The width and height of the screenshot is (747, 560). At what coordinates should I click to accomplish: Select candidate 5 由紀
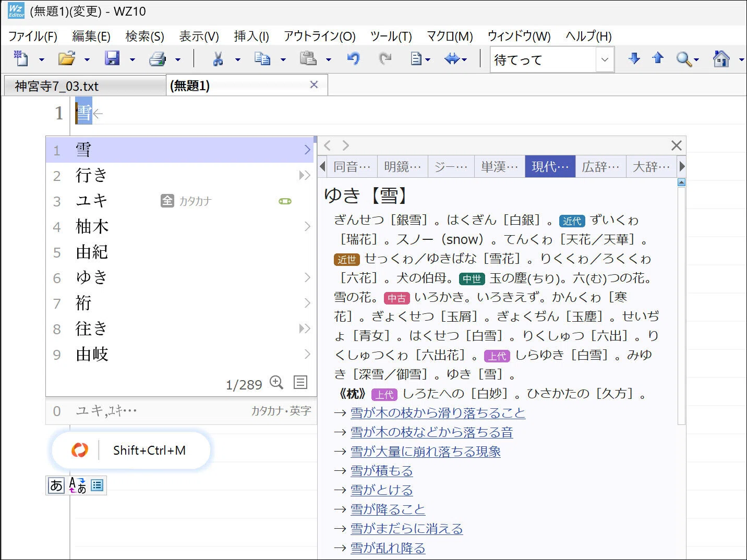click(x=180, y=252)
